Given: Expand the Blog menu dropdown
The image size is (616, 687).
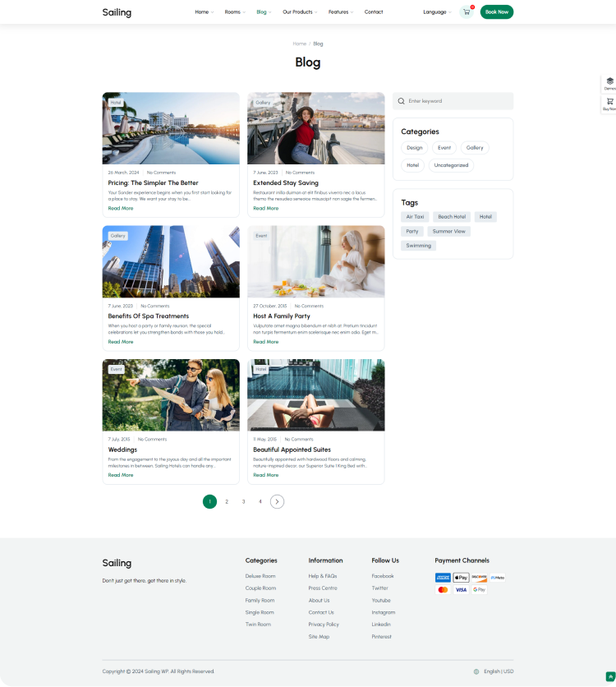Looking at the screenshot, I should pos(264,12).
